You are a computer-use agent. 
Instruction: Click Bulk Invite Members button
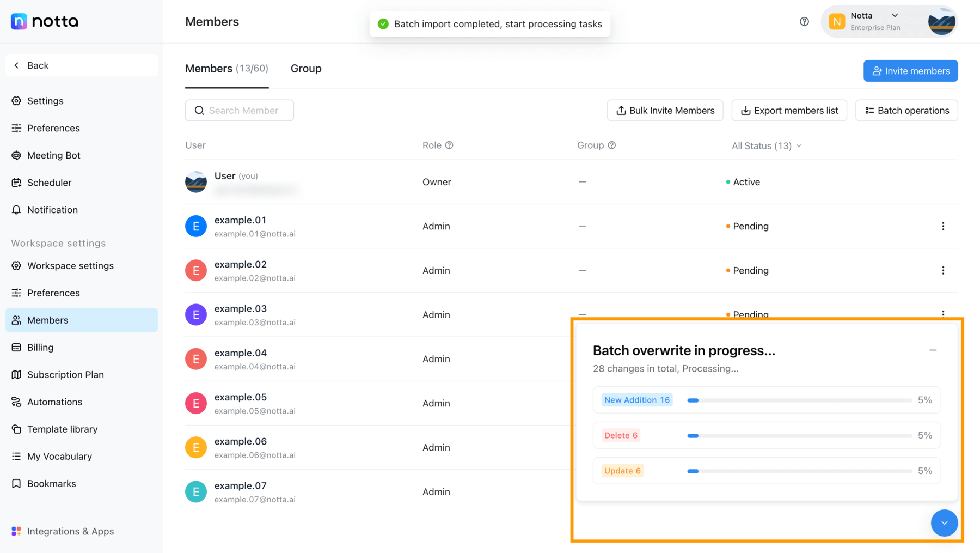click(665, 110)
